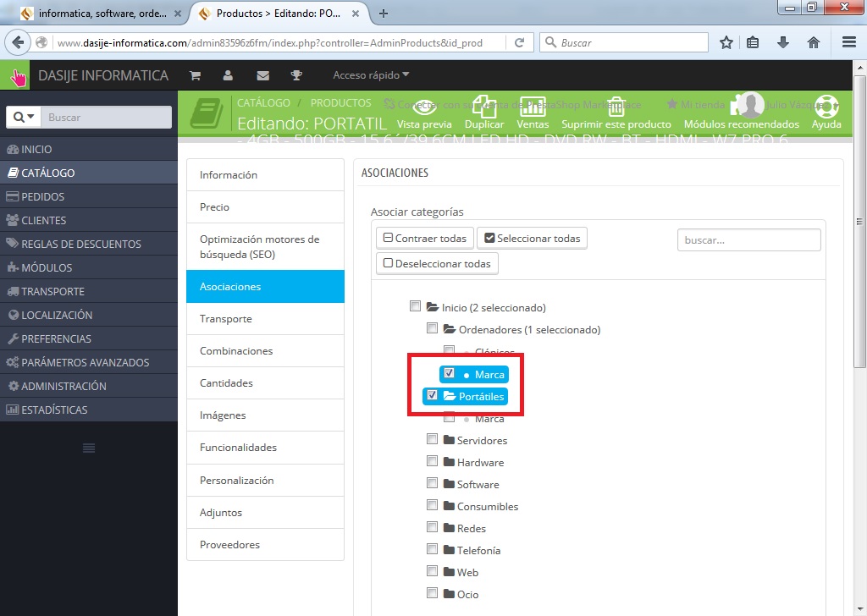867x616 pixels.
Task: Click the browser URL address bar
Action: point(279,42)
